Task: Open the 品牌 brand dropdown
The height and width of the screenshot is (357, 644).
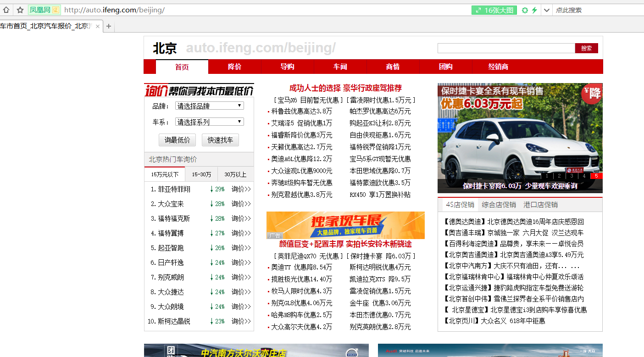Action: [x=210, y=106]
